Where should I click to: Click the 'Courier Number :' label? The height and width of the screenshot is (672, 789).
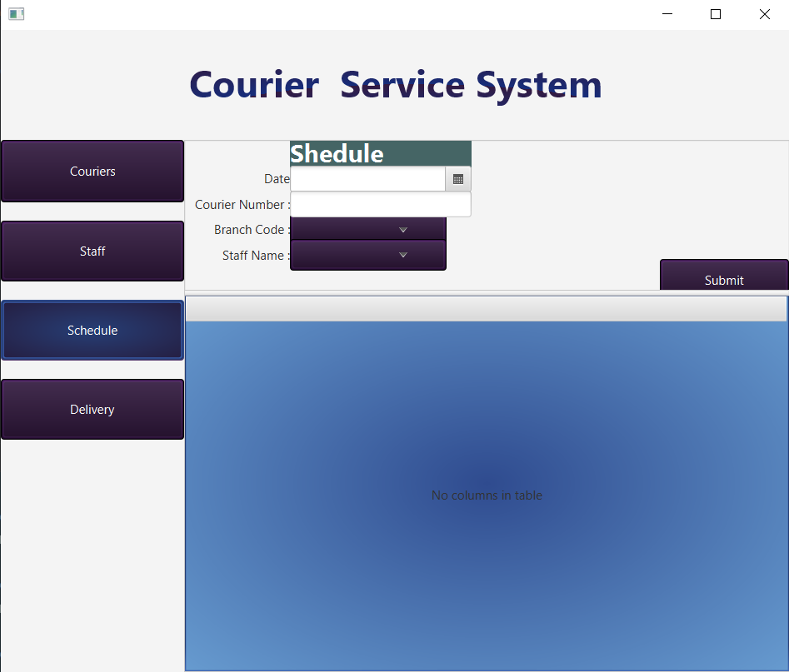click(242, 205)
